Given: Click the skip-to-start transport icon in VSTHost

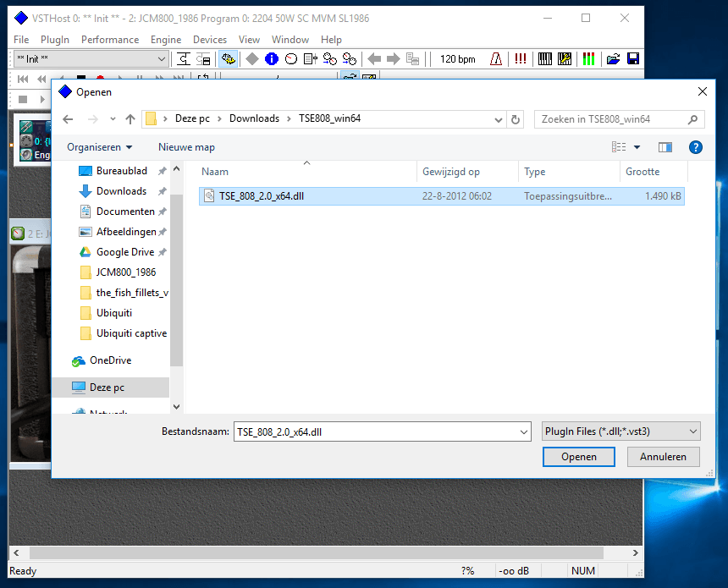Looking at the screenshot, I should (23, 79).
